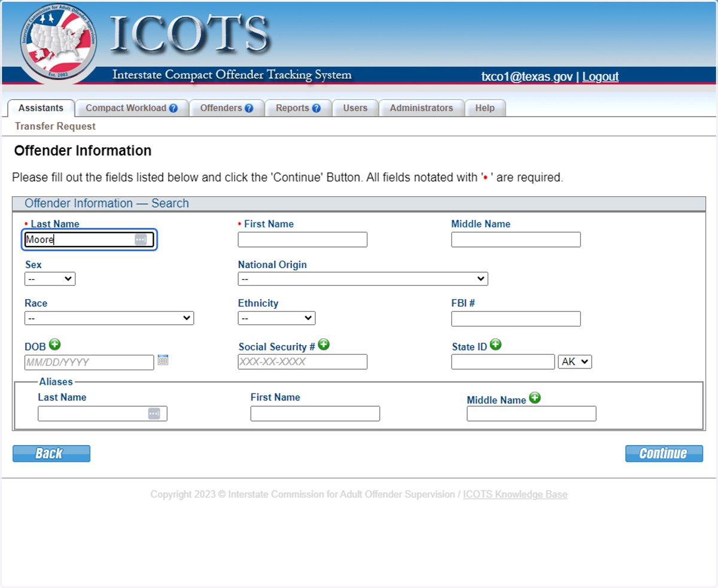Open the Race dropdown
This screenshot has width=718, height=588.
tap(109, 318)
